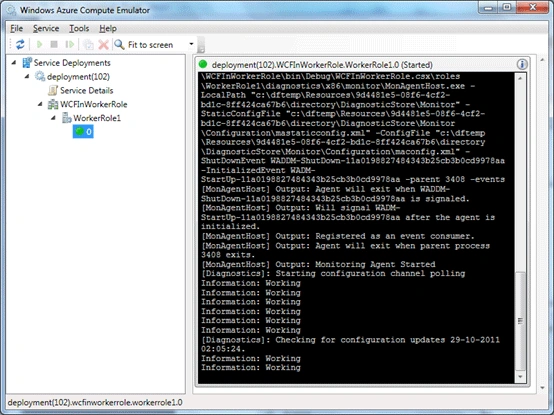Click the console vertical scrollbar thumb

pos(520,321)
